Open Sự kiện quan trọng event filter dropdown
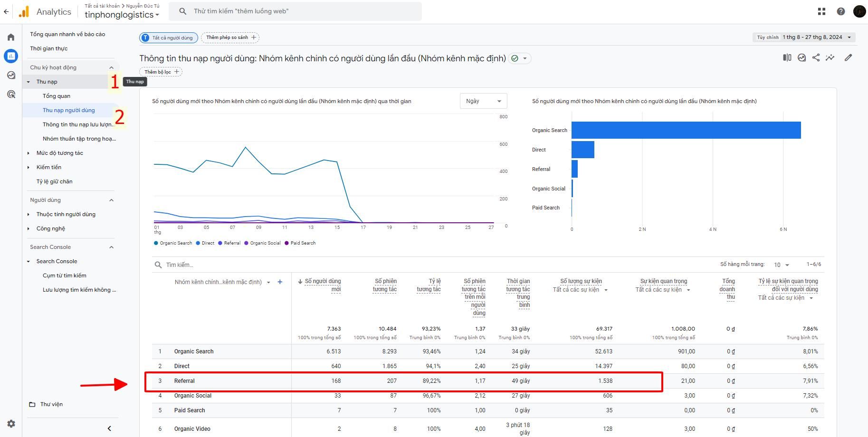 tap(663, 290)
